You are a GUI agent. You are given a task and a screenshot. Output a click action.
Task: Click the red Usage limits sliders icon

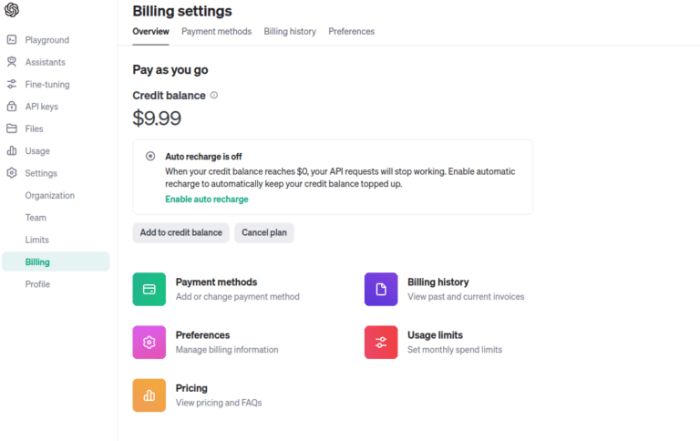click(x=381, y=342)
